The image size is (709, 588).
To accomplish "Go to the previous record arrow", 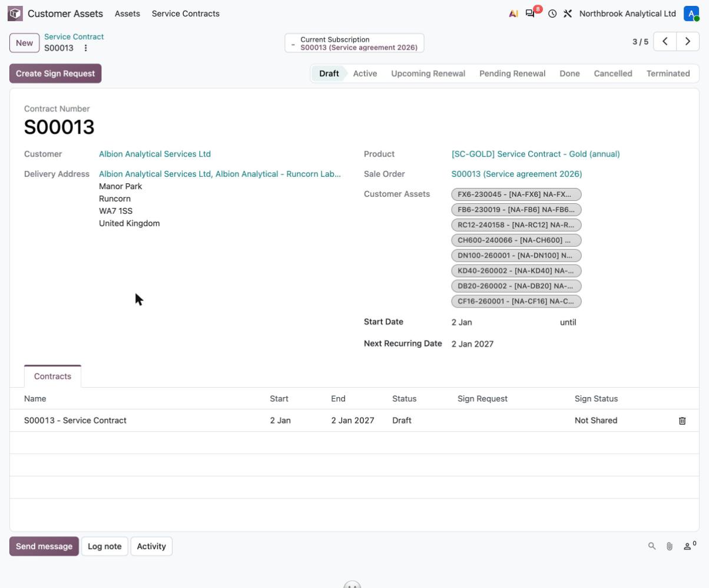I will pyautogui.click(x=665, y=41).
